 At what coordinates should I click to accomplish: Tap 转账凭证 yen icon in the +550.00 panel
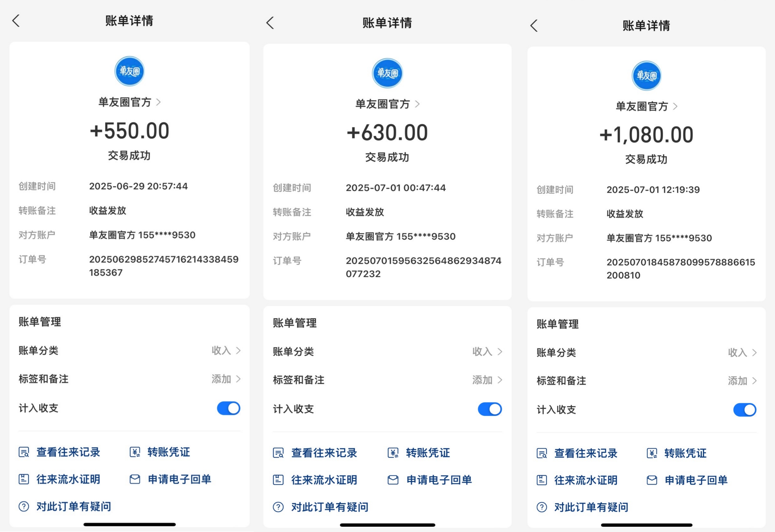pos(135,452)
